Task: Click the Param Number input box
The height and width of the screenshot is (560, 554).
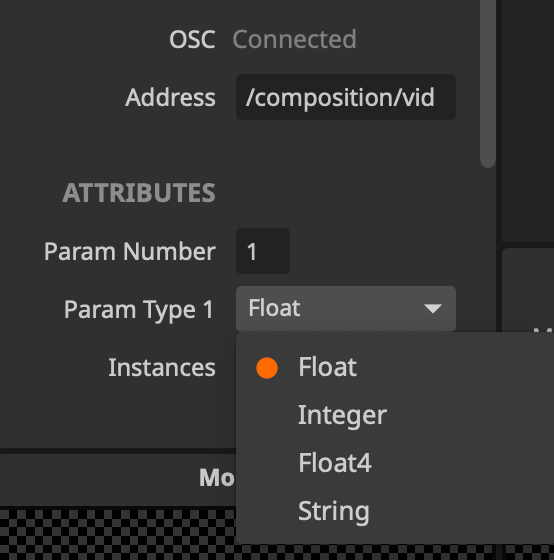Action: [x=263, y=251]
